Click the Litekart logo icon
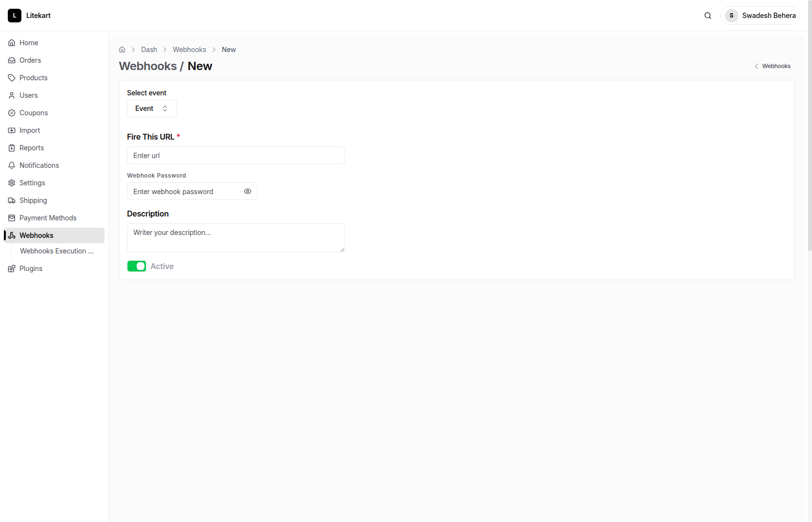The height and width of the screenshot is (522, 812). (15, 16)
